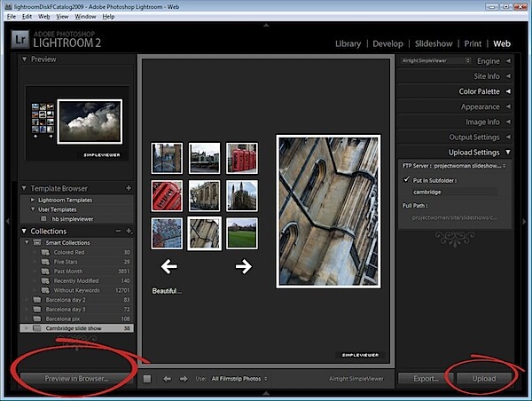
Task: Collapse the Preview panel triangle
Action: [24, 59]
